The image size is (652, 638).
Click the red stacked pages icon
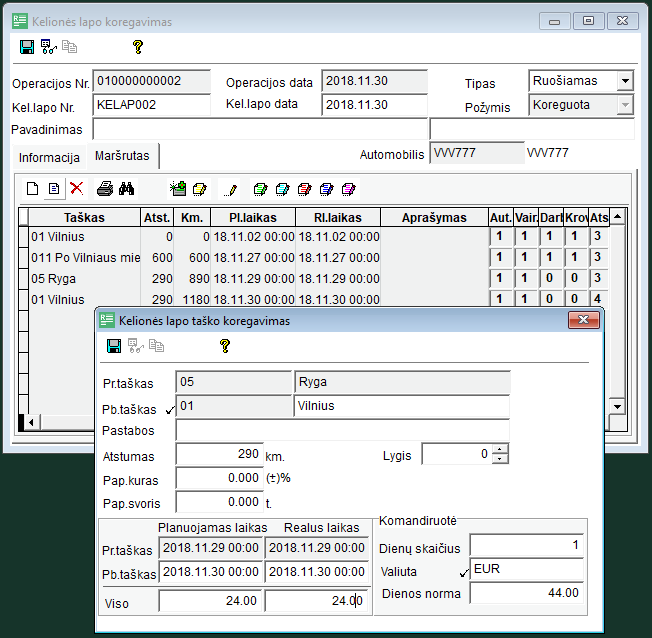pyautogui.click(x=305, y=189)
